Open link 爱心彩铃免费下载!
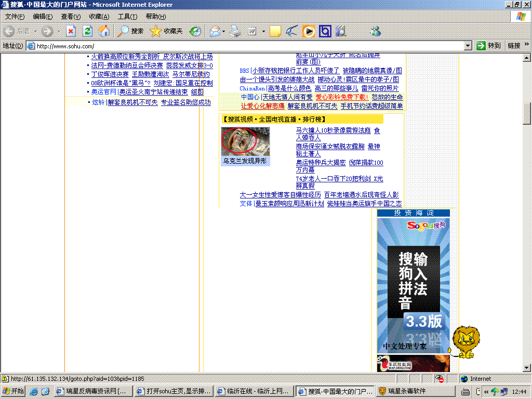This screenshot has width=532, height=399. [342, 97]
